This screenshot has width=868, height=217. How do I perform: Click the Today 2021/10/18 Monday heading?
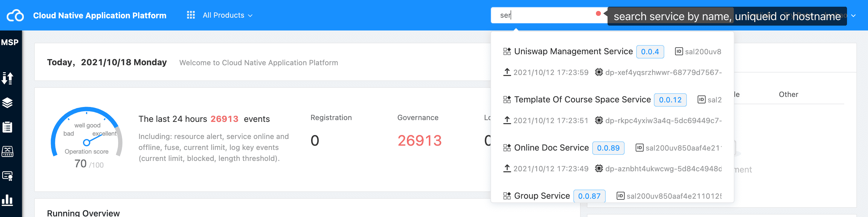coord(107,63)
